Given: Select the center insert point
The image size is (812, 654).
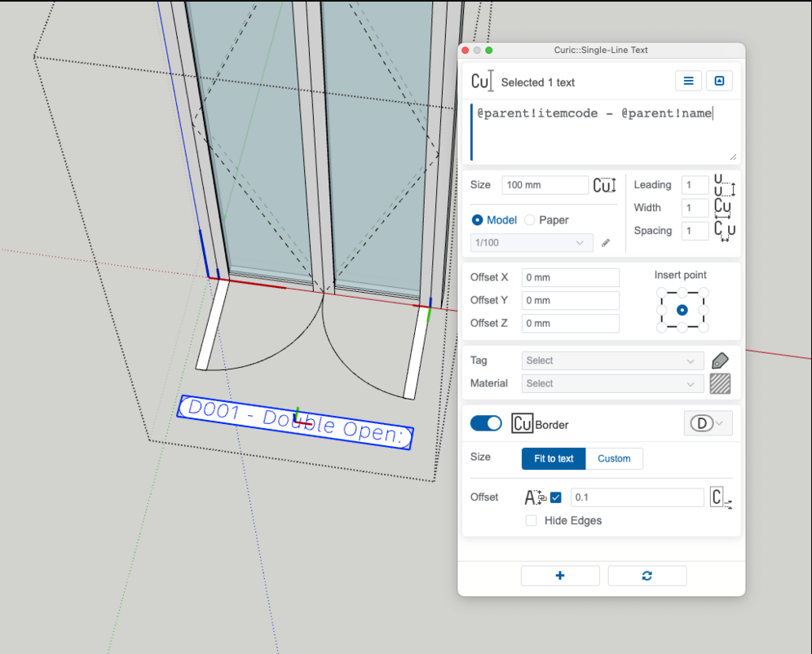Looking at the screenshot, I should 682,310.
